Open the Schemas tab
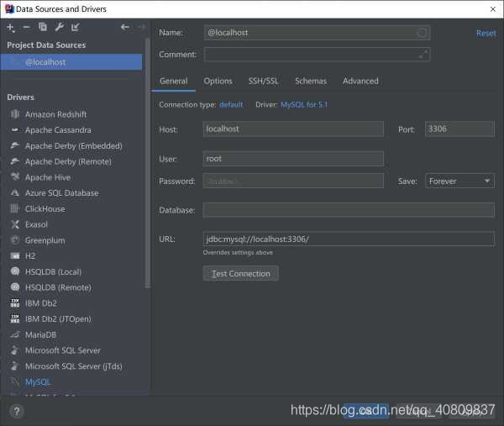Screen dimensions: 504x426 311,81
